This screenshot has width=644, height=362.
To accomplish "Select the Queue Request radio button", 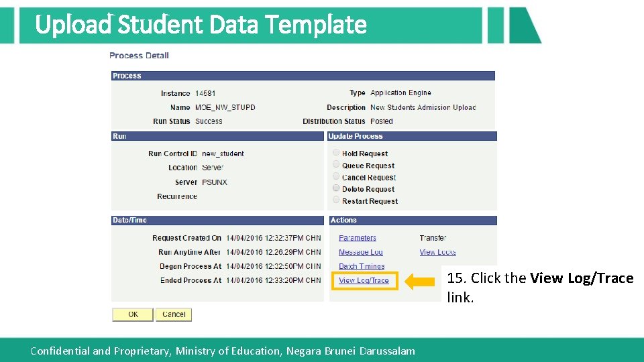I will (336, 165).
